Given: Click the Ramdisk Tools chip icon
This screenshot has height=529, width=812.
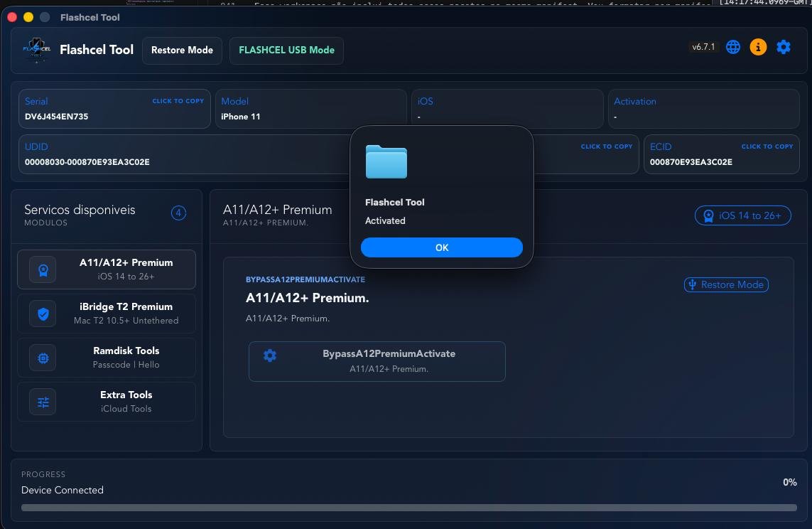Looking at the screenshot, I should pos(43,358).
